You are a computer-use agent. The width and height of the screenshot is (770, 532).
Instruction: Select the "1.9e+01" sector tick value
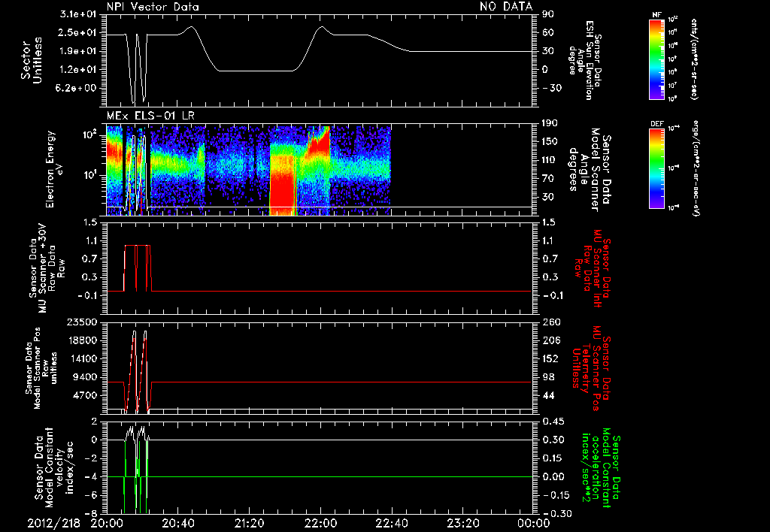[77, 51]
